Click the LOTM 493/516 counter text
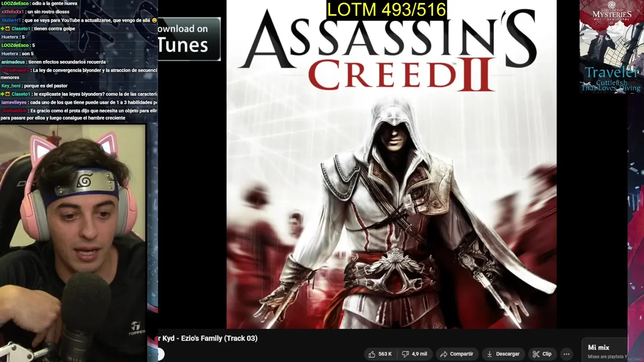 point(386,10)
